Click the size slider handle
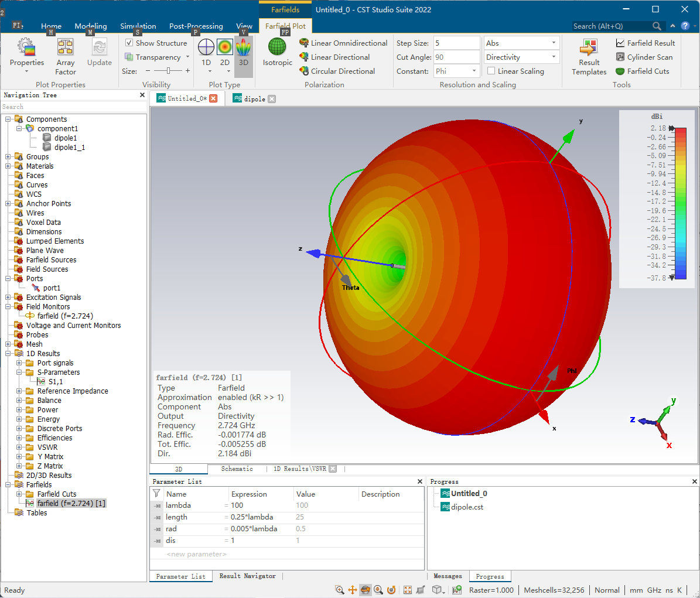Image resolution: width=700 pixels, height=598 pixels. coord(168,70)
